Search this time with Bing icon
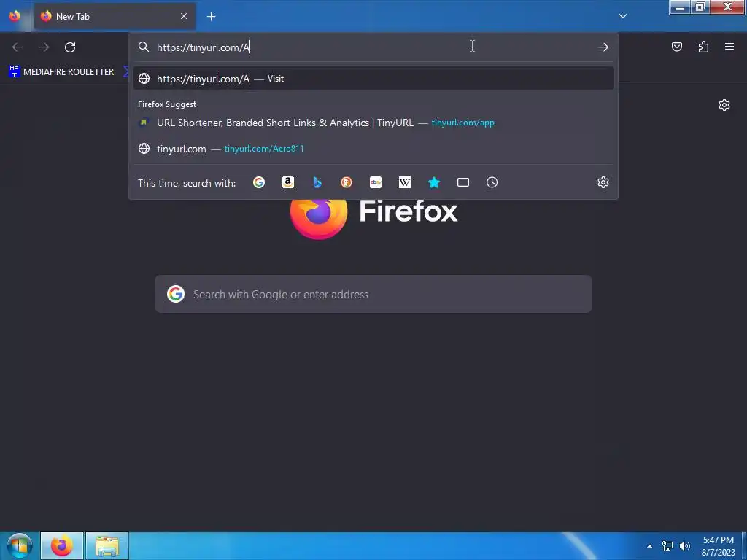The image size is (747, 560). point(317,182)
